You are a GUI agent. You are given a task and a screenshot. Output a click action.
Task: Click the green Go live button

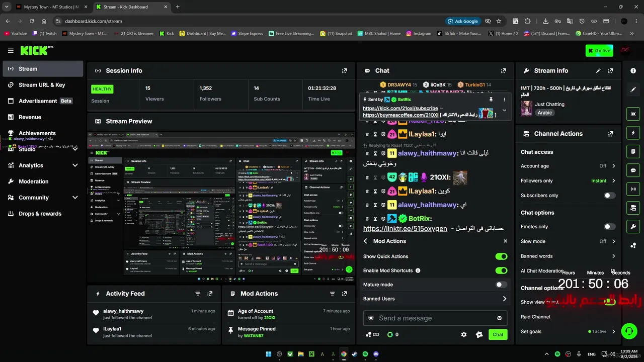pyautogui.click(x=599, y=51)
